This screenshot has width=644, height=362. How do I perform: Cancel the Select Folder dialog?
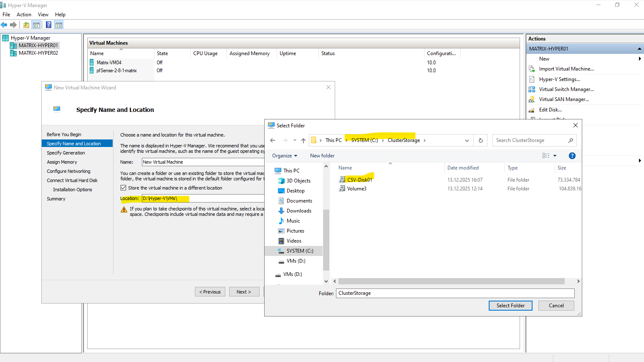[x=556, y=306]
